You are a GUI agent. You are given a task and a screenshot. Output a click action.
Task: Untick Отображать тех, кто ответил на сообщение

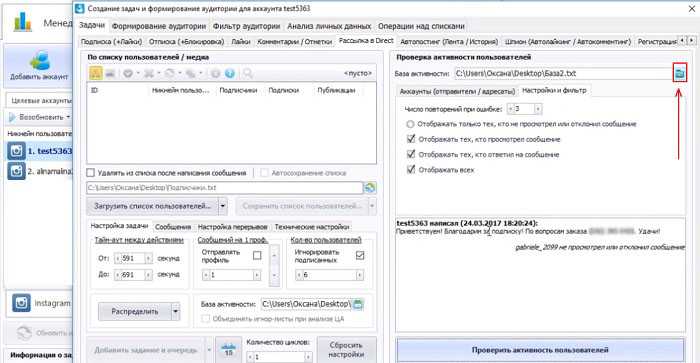[x=411, y=154]
